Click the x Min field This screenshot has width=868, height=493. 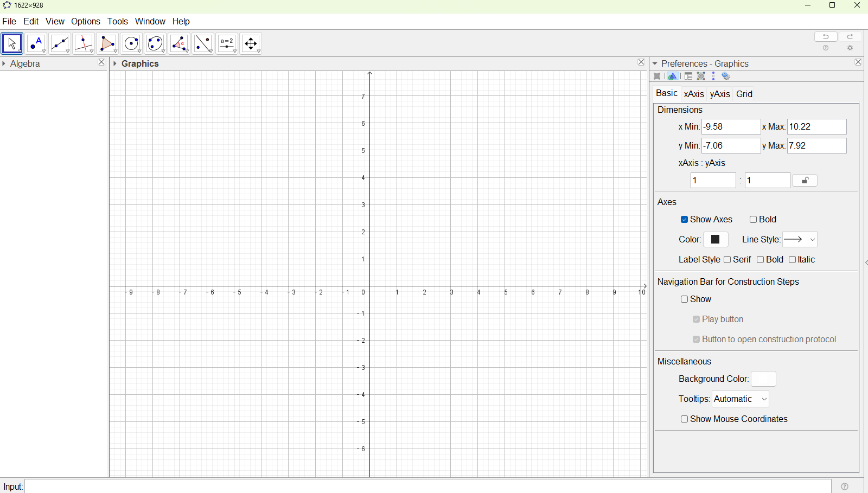click(731, 127)
